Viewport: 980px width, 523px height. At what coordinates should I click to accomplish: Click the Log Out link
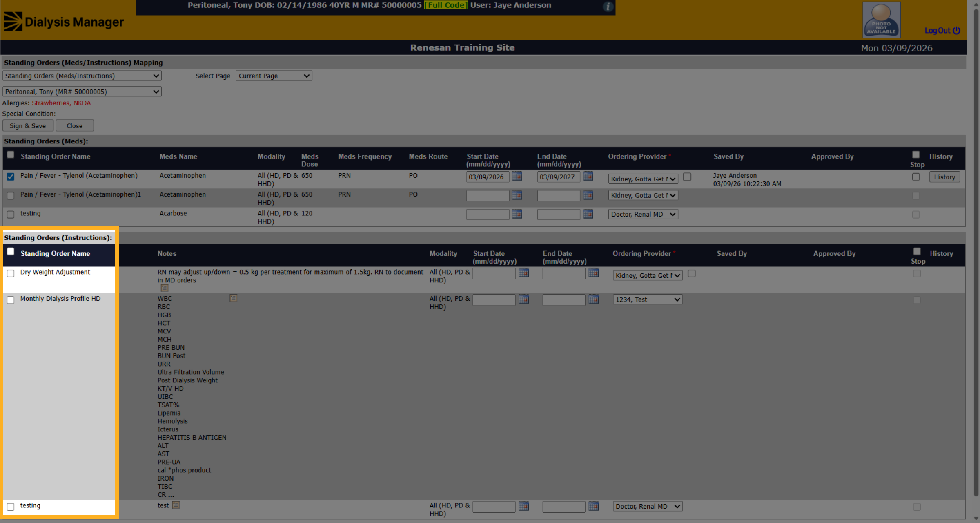[942, 31]
